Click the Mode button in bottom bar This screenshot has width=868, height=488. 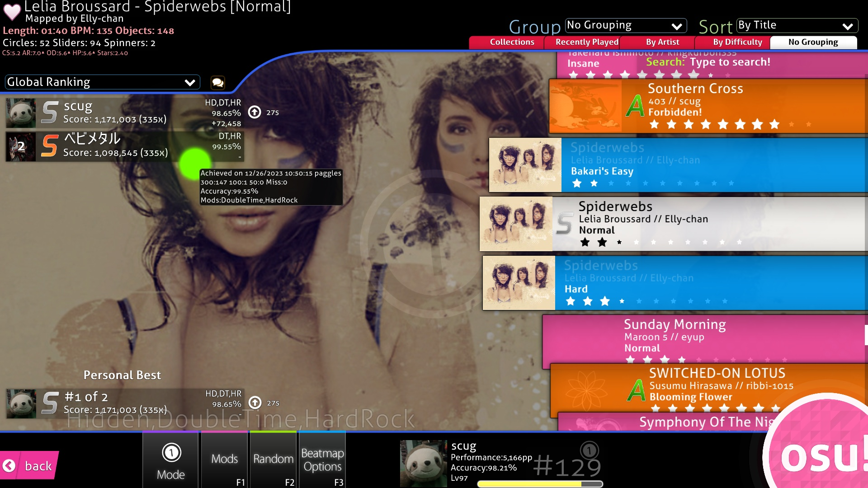tap(171, 460)
